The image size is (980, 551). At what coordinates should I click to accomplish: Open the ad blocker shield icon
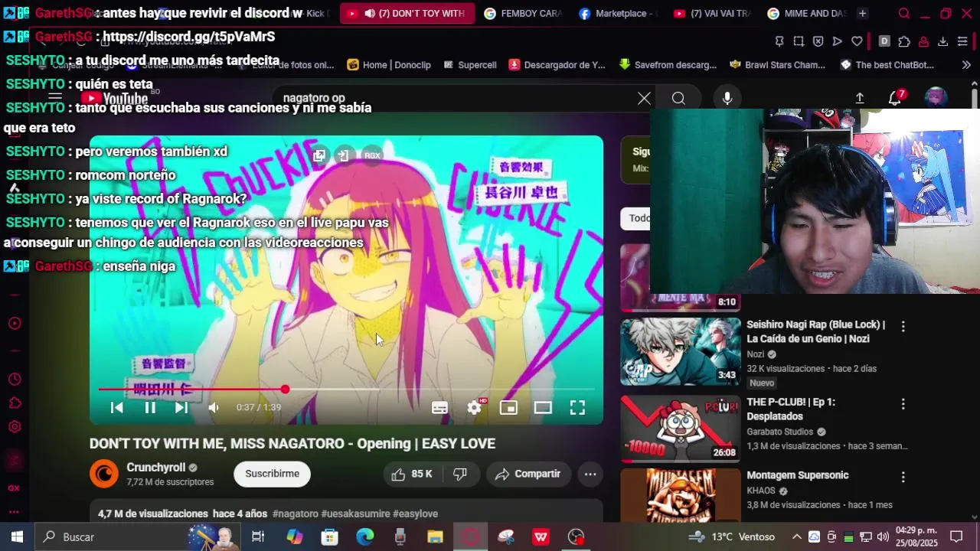coord(818,41)
